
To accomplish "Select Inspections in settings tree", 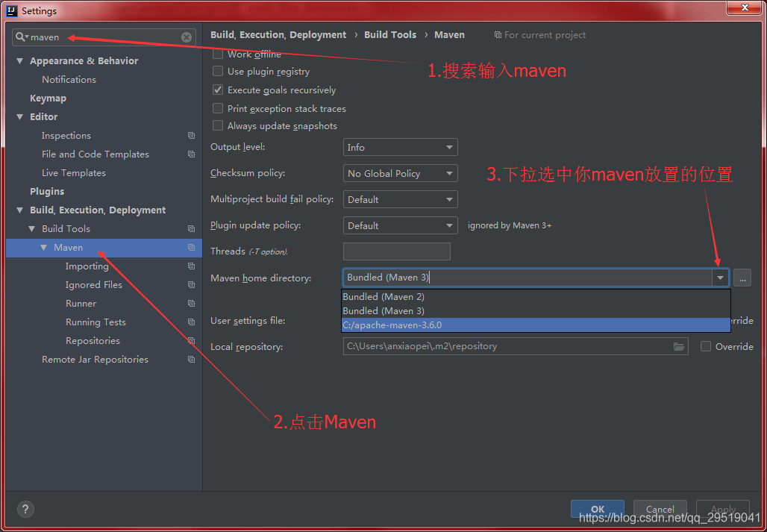I will point(66,136).
